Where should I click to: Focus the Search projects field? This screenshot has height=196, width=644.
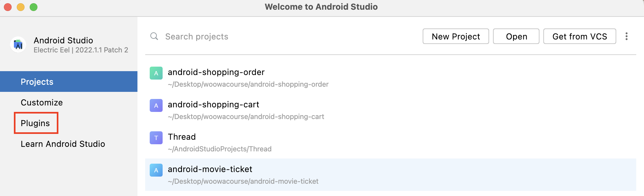click(x=284, y=36)
